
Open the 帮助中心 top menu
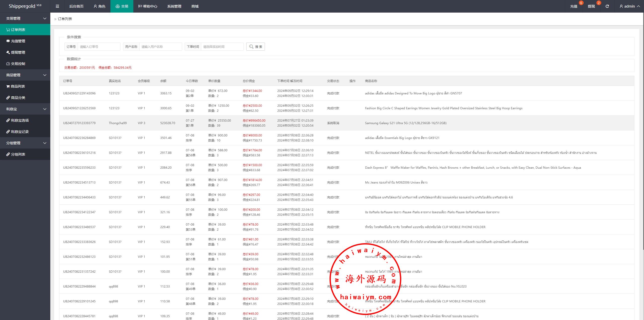point(148,6)
